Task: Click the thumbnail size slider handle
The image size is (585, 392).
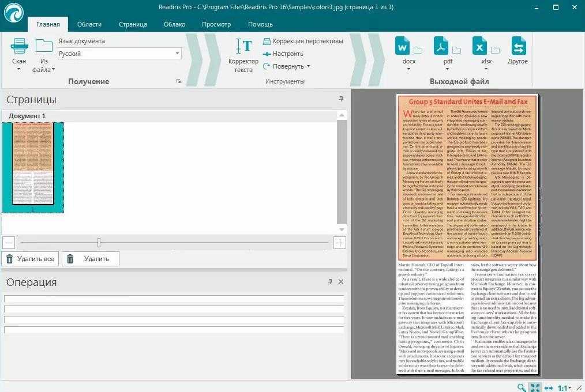Action: (x=99, y=243)
